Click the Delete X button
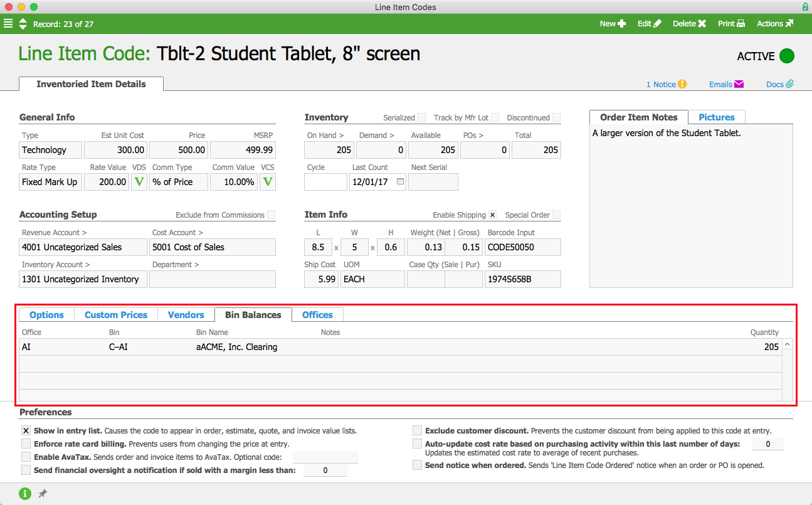Viewport: 812px width, 505px height. coord(690,24)
